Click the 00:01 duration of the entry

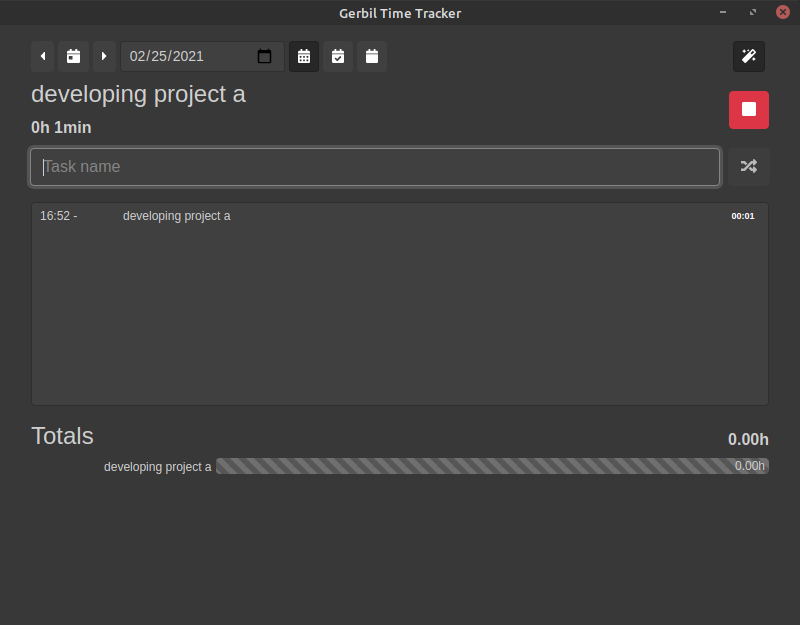(x=742, y=216)
